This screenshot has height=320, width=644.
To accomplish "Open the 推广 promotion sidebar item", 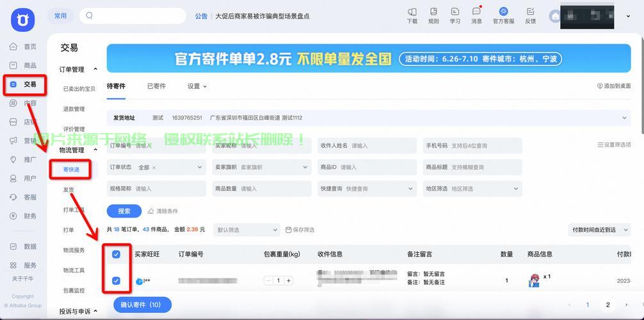I will (x=24, y=159).
